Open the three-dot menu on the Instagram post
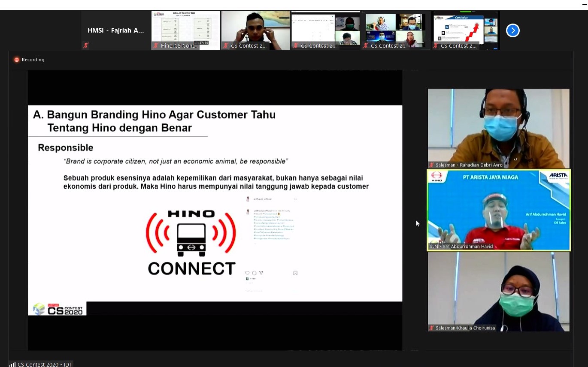 295,199
